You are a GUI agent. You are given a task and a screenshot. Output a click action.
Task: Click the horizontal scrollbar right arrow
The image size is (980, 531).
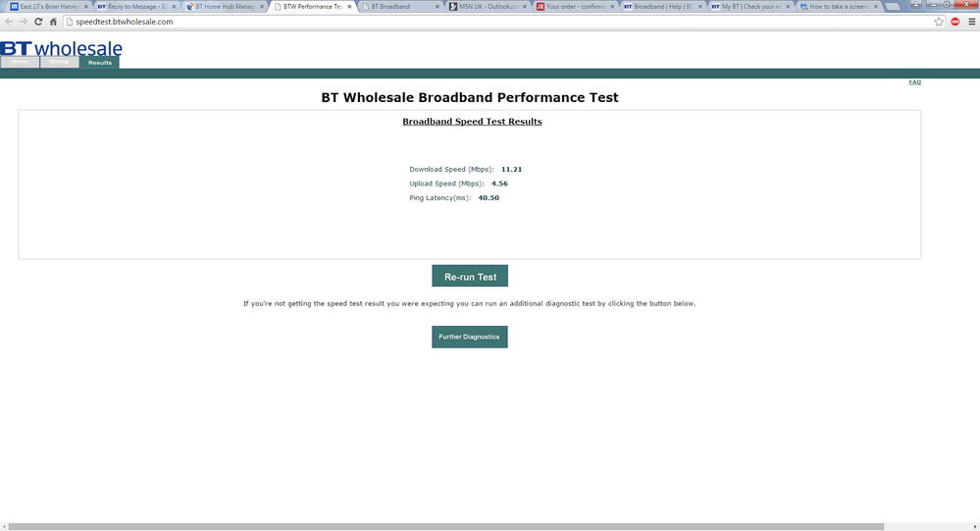[x=975, y=527]
